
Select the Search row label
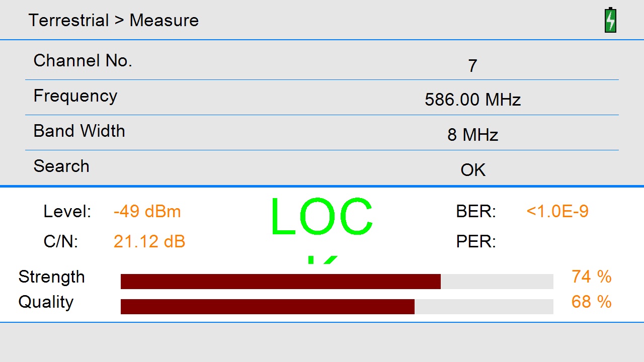pyautogui.click(x=61, y=166)
